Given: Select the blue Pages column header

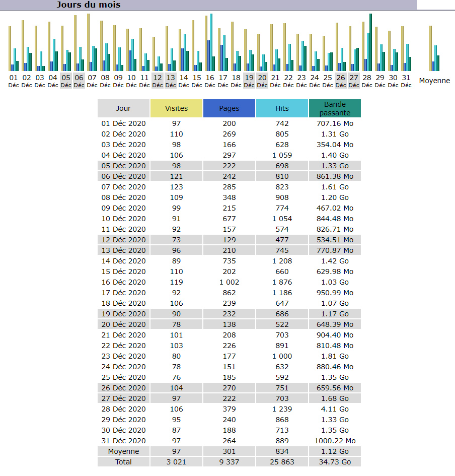Looking at the screenshot, I should click(229, 108).
